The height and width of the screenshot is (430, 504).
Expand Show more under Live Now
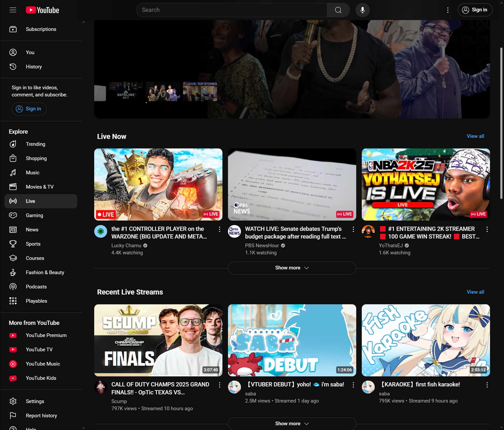pyautogui.click(x=292, y=268)
